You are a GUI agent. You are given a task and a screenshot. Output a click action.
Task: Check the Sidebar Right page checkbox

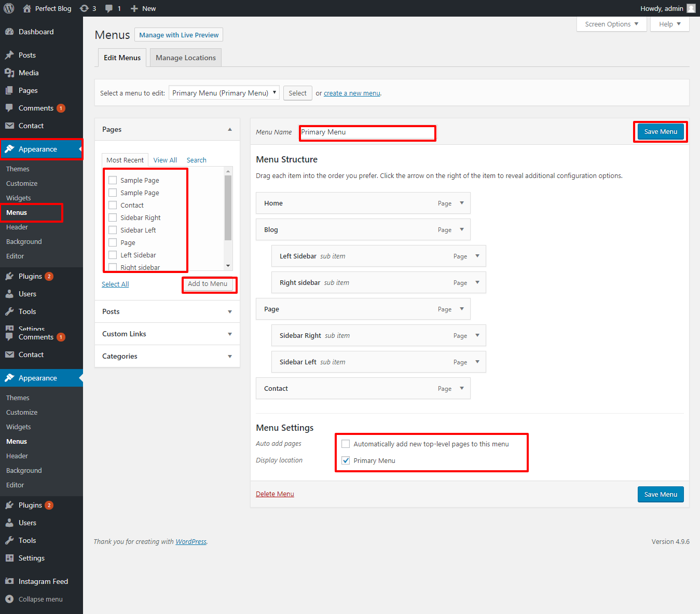pos(113,217)
